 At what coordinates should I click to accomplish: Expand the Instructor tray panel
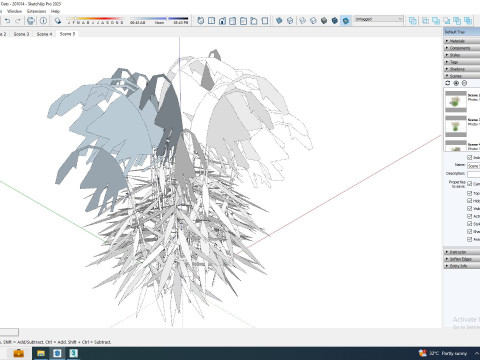pyautogui.click(x=462, y=252)
